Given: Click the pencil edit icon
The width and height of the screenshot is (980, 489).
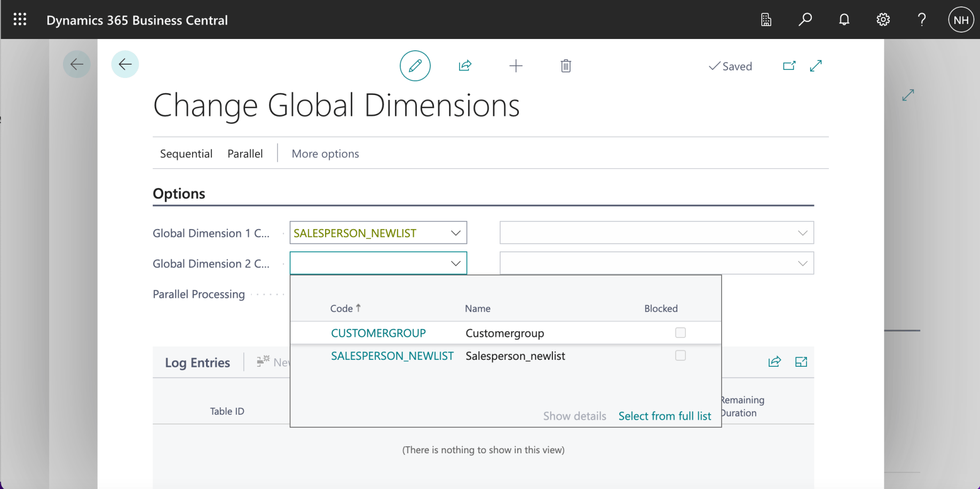Looking at the screenshot, I should coord(415,66).
